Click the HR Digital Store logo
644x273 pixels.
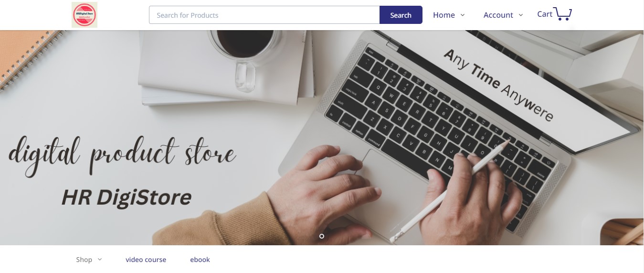84,15
